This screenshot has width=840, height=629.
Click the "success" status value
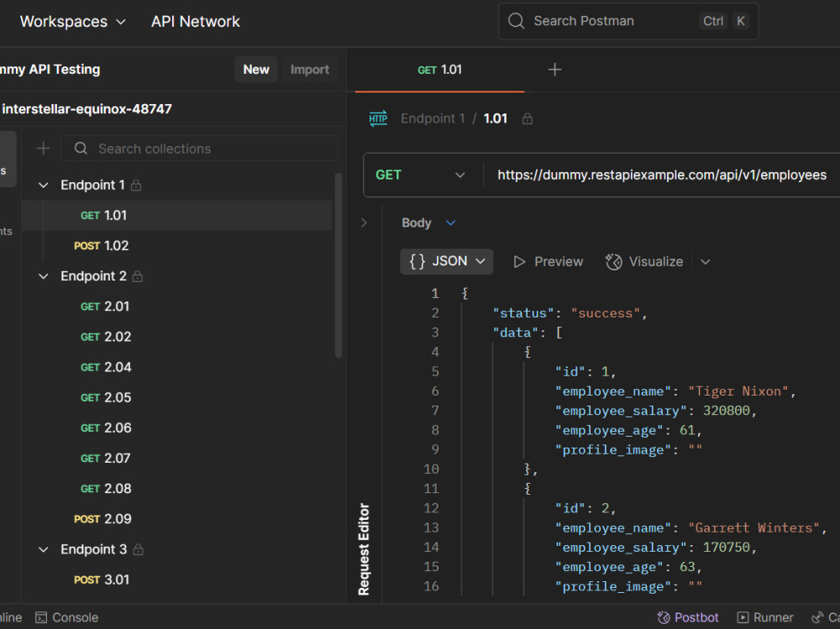[x=606, y=313]
